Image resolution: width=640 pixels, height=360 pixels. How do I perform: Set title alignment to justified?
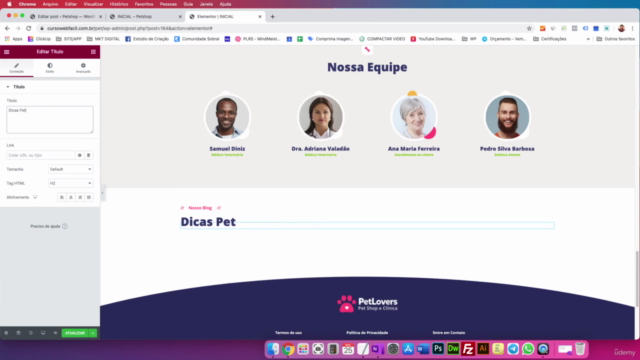tap(89, 197)
